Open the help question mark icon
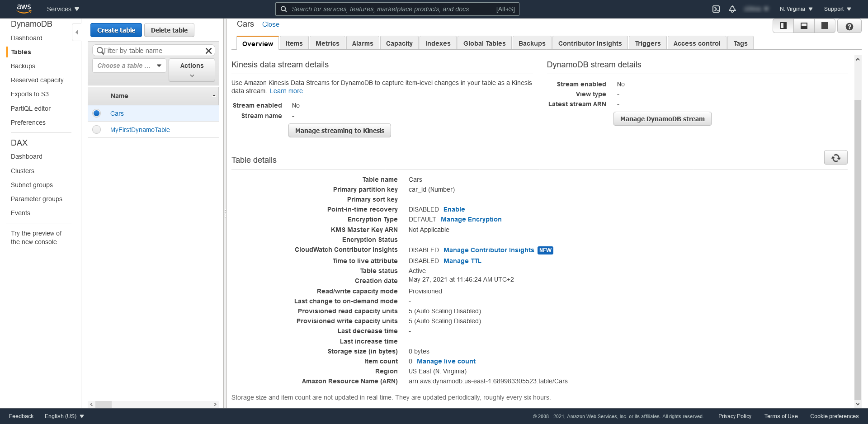 tap(849, 26)
